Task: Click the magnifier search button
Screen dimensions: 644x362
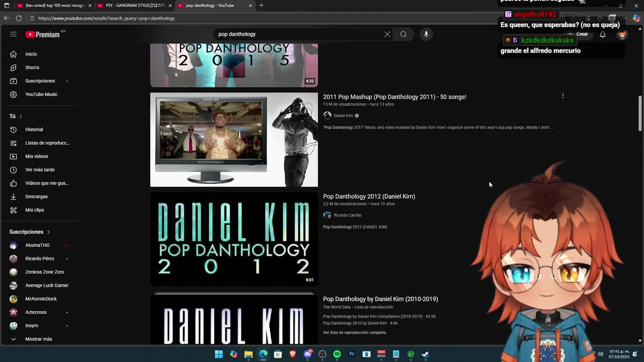Action: [x=404, y=34]
